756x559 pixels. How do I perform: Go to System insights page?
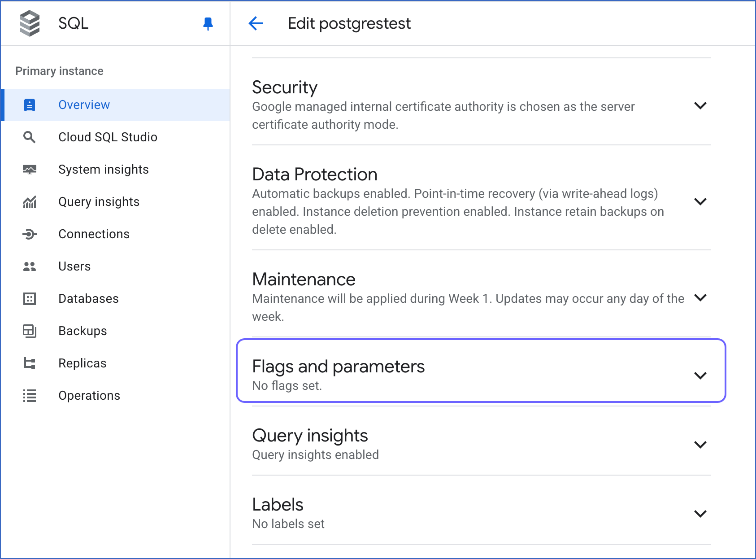pos(115,170)
